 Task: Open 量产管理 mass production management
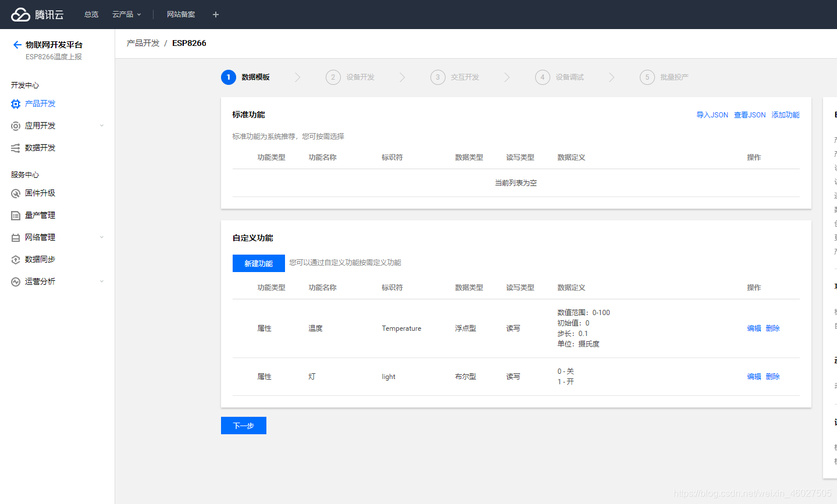pos(16,215)
